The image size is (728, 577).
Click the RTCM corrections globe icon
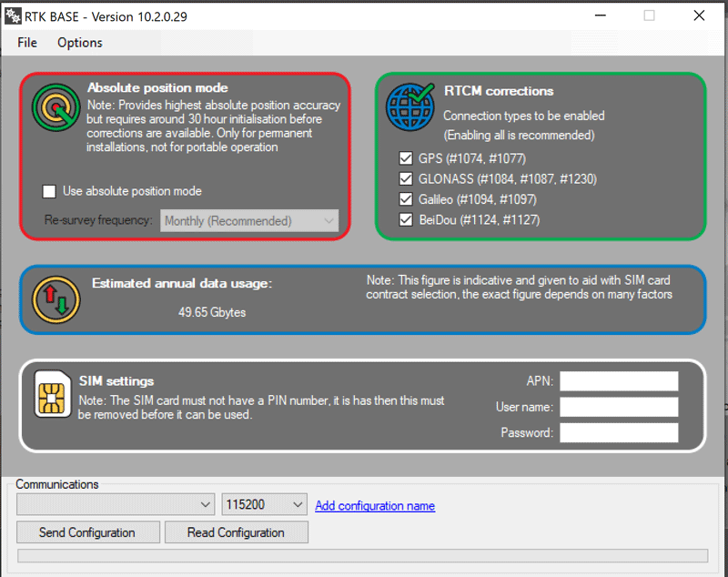pyautogui.click(x=409, y=107)
